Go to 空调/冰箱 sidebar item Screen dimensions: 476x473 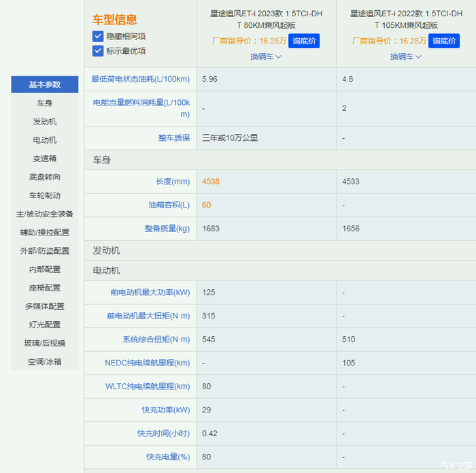[45, 361]
